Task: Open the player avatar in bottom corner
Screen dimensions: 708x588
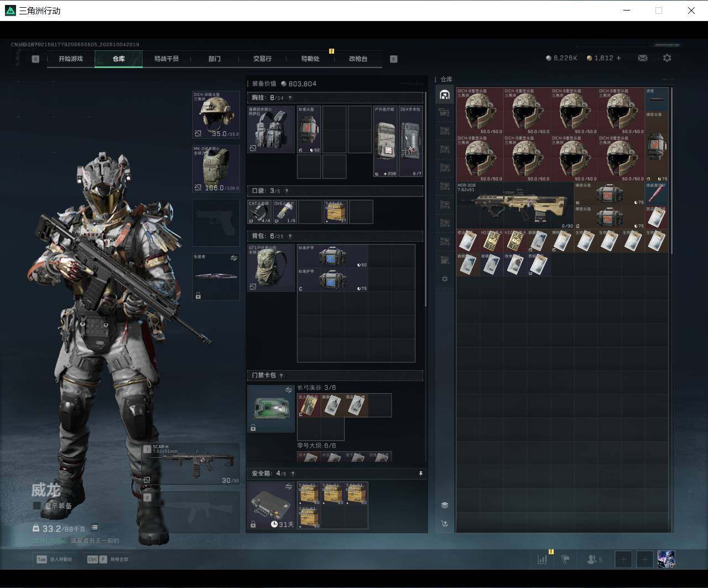Action: [x=666, y=559]
